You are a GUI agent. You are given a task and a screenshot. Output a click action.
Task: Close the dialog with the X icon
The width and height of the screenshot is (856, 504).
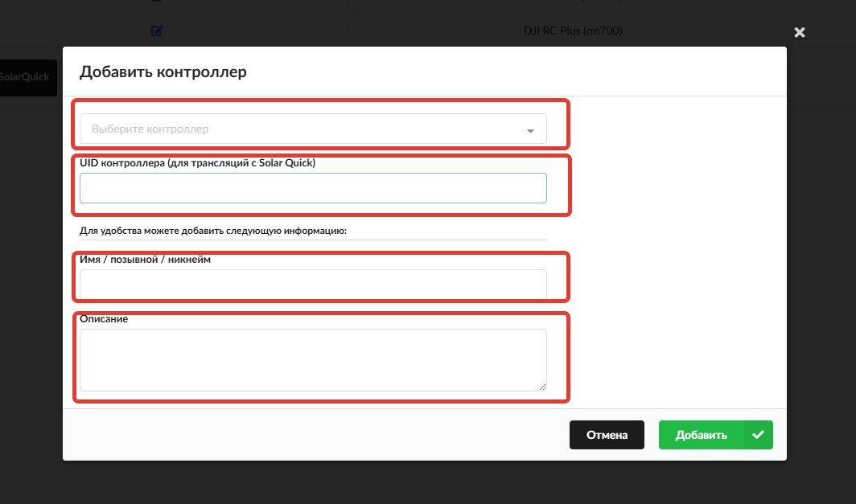click(800, 33)
